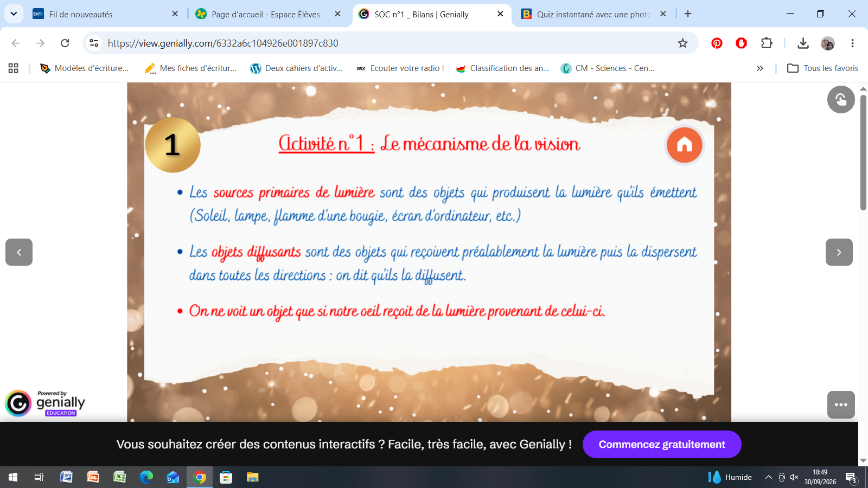Toggle the speaker volume icon in tray
The width and height of the screenshot is (868, 488).
pos(794,477)
